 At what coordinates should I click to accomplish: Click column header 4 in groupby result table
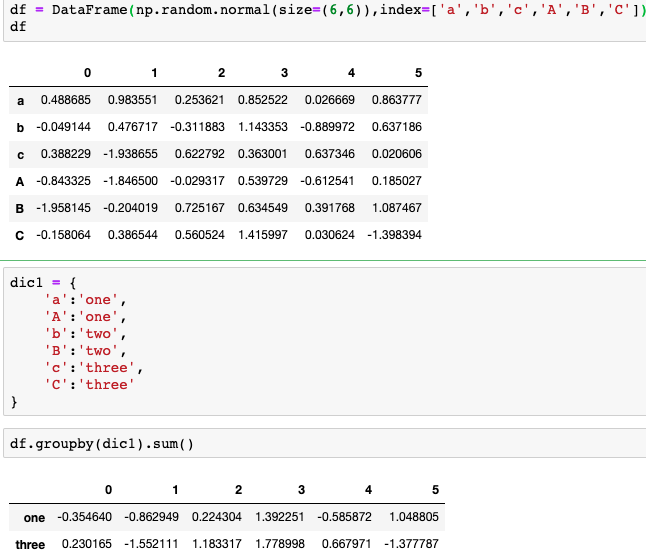tap(368, 490)
